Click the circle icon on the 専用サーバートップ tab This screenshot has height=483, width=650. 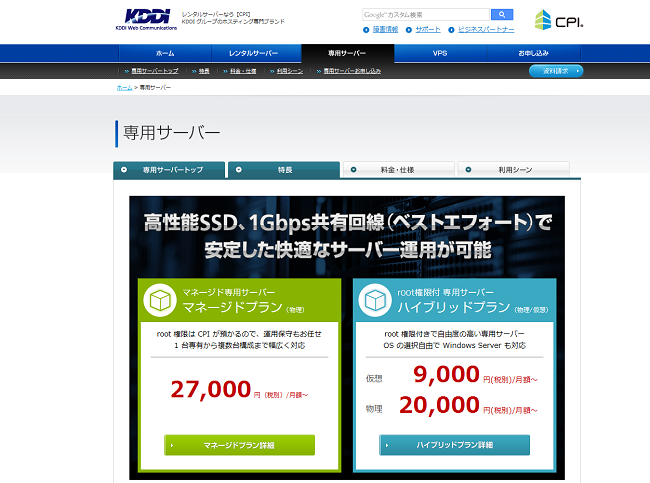click(x=124, y=170)
